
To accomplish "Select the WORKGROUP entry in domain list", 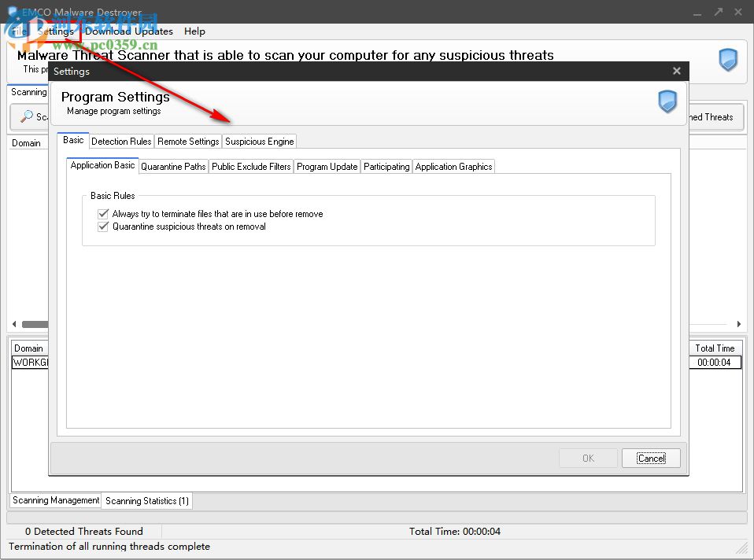I will 30,363.
